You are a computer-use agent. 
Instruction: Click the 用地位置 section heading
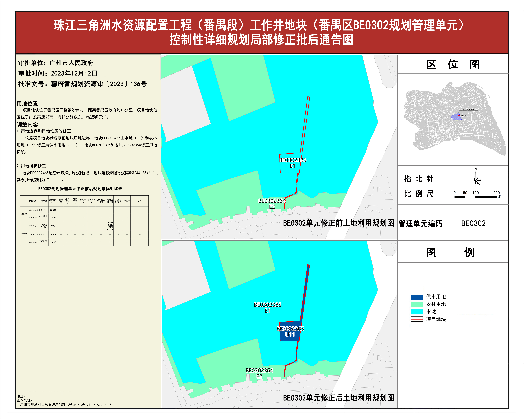point(27,104)
